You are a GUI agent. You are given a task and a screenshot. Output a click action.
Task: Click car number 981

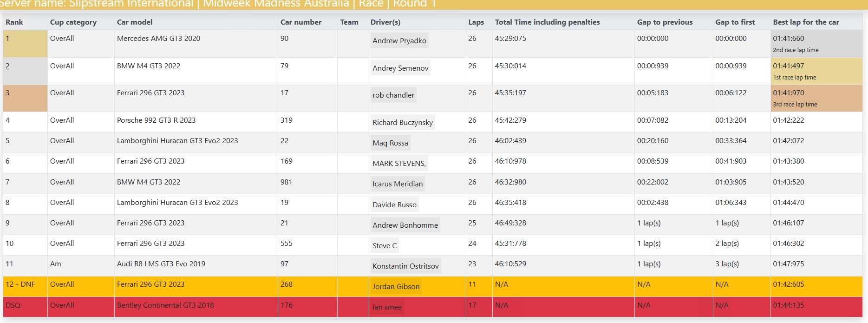coord(287,182)
